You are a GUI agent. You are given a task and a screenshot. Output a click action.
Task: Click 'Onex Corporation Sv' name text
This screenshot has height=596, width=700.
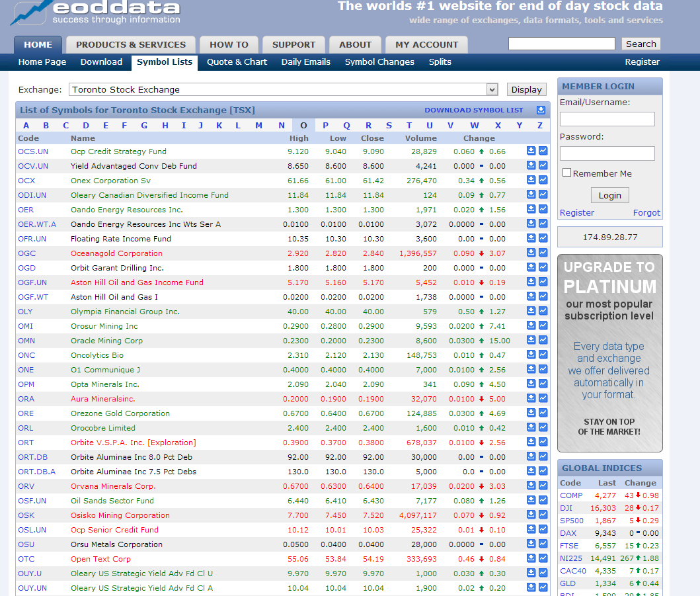tap(110, 181)
